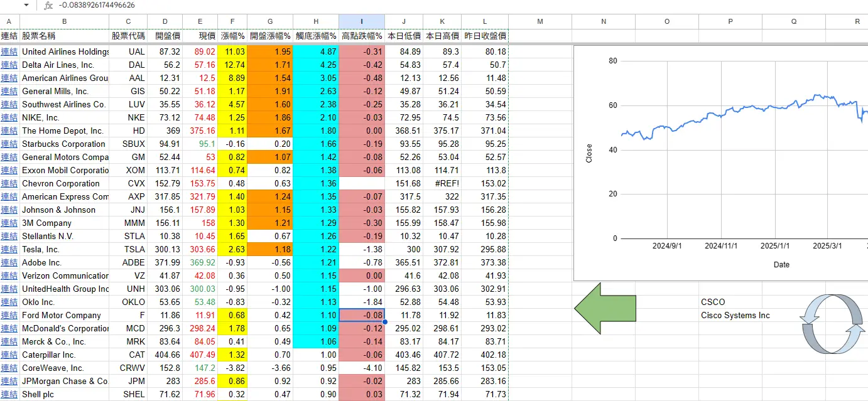Select the 2.63 yellow Tesla gain cell
The width and height of the screenshot is (868, 401).
point(232,249)
